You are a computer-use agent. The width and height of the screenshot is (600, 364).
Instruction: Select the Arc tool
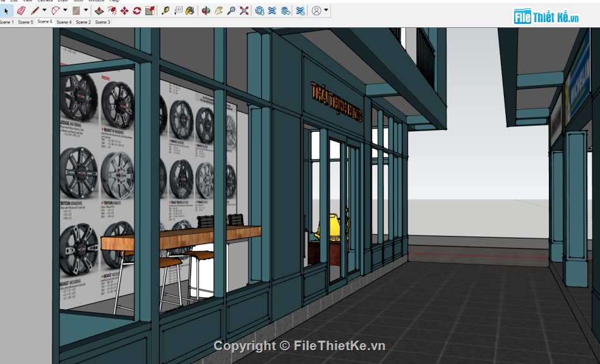(x=56, y=11)
